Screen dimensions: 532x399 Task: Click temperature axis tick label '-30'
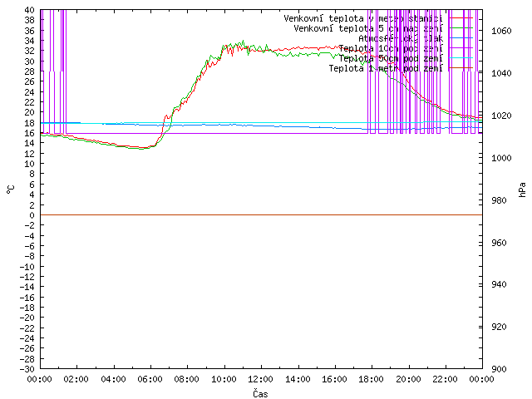pos(27,369)
